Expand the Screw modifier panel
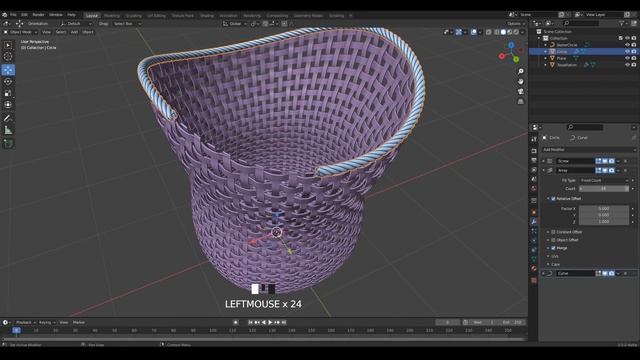Screen dimensions: 640x360 pos(544,161)
